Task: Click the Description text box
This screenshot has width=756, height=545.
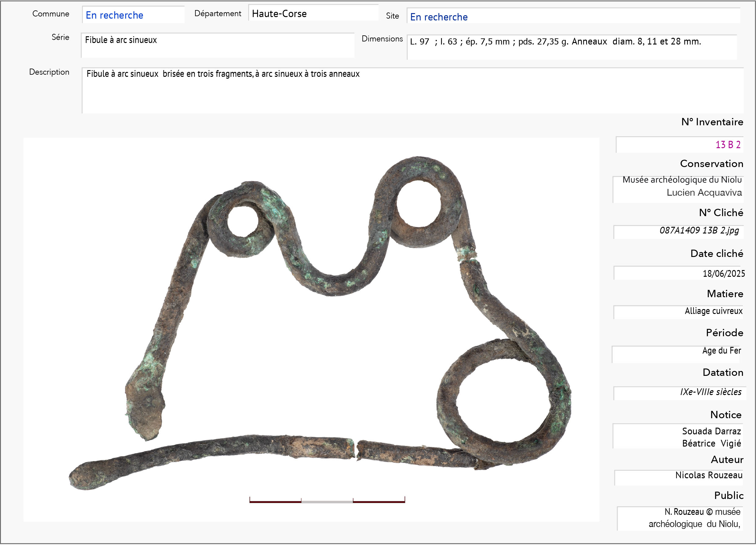Action: pos(412,91)
